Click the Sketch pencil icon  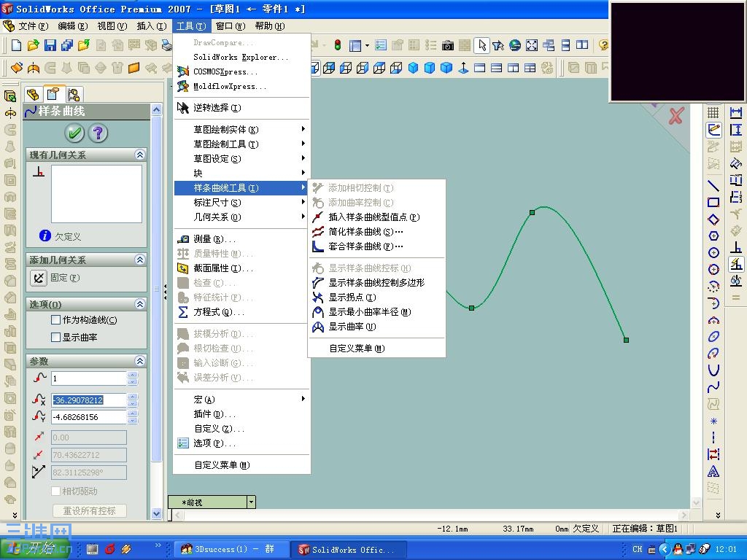tap(713, 129)
